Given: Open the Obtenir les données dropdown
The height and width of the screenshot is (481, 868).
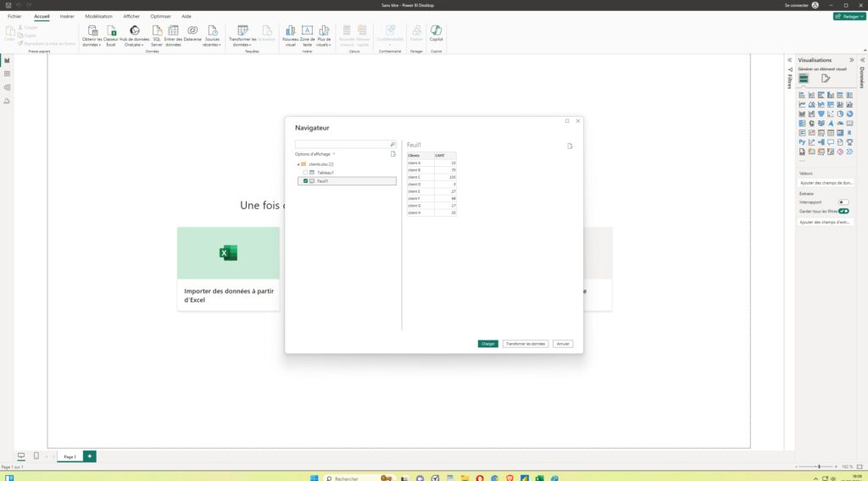Looking at the screenshot, I should (92, 36).
